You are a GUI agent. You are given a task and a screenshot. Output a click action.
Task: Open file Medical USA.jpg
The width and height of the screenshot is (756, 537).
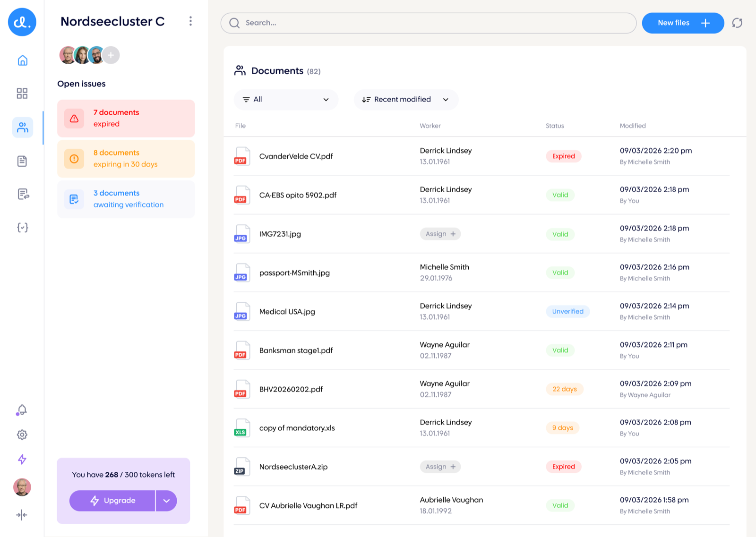point(287,312)
